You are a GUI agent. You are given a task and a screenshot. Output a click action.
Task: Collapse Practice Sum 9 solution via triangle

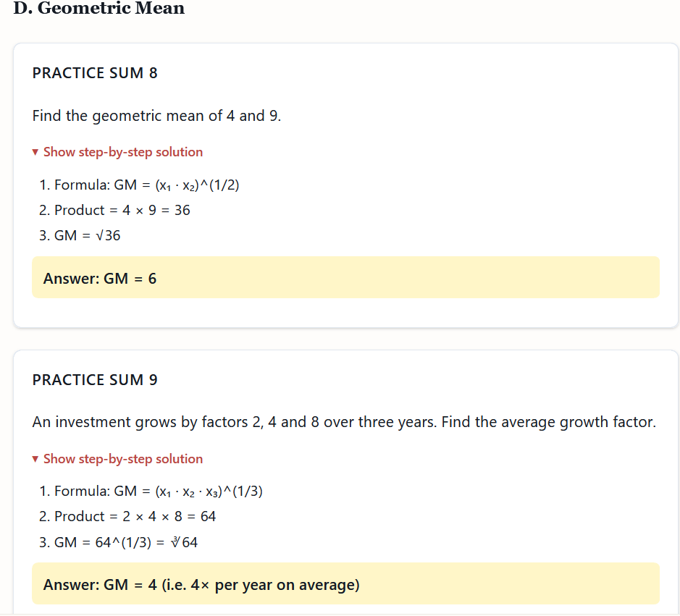35,460
